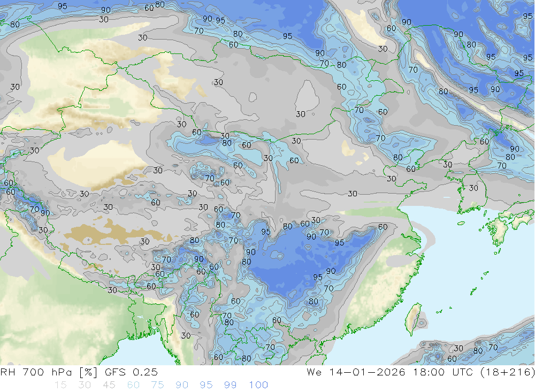
Task: Click the color-scale legend value '60' below the title
Action: pyautogui.click(x=133, y=385)
